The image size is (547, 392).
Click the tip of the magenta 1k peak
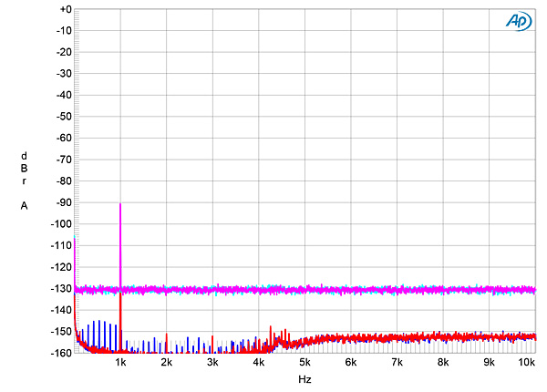pyautogui.click(x=120, y=204)
